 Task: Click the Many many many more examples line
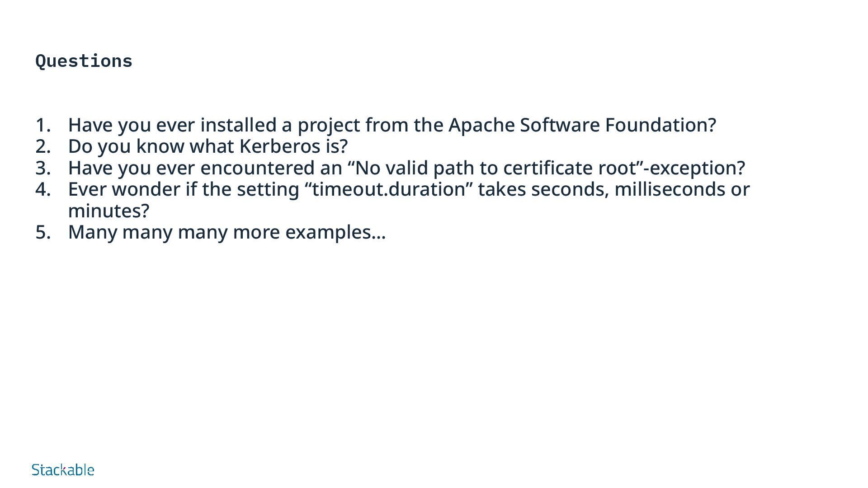coord(227,232)
